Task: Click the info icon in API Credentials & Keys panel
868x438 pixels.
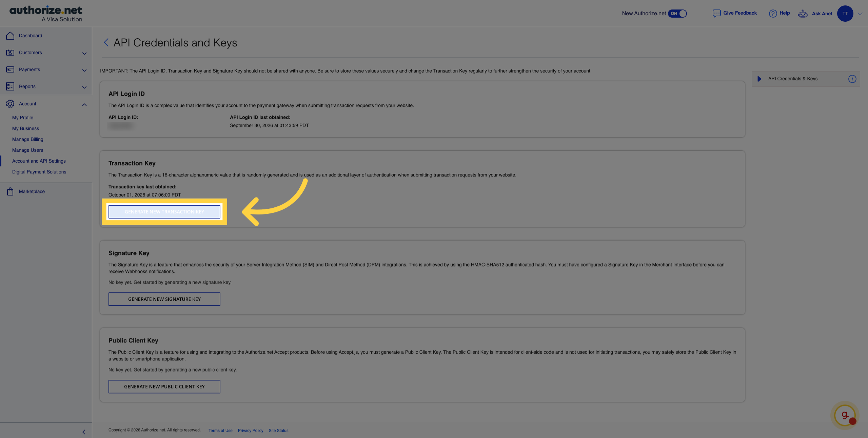Action: coord(852,79)
